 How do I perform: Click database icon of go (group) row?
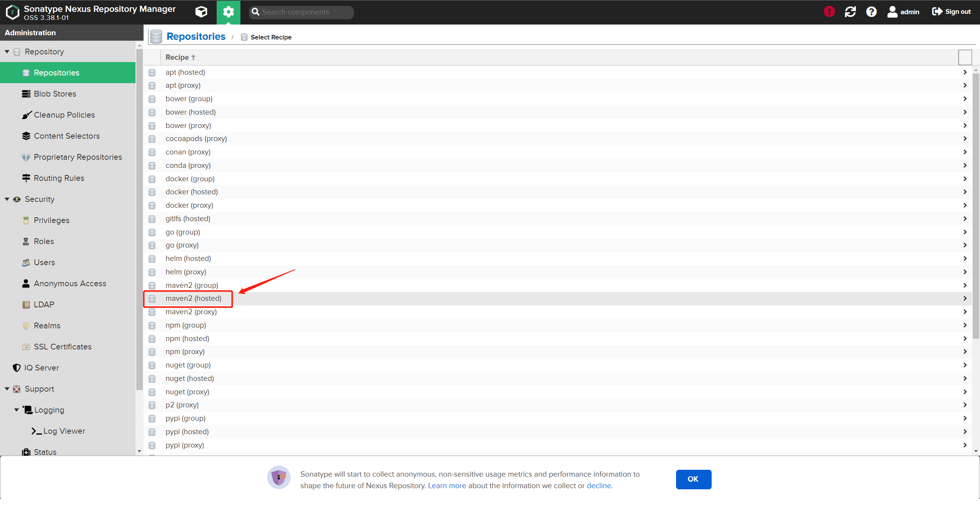152,232
